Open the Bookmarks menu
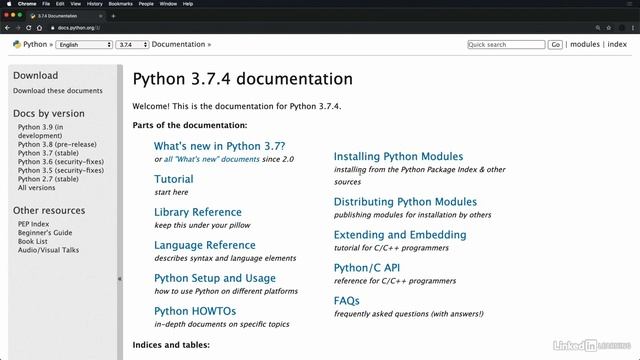 (120, 4)
